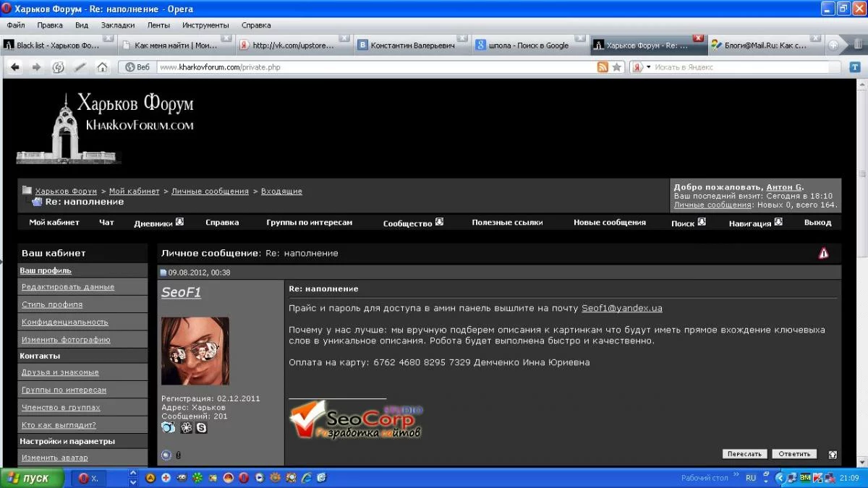Open Изменить аватар in sidebar
868x488 pixels.
click(55, 458)
